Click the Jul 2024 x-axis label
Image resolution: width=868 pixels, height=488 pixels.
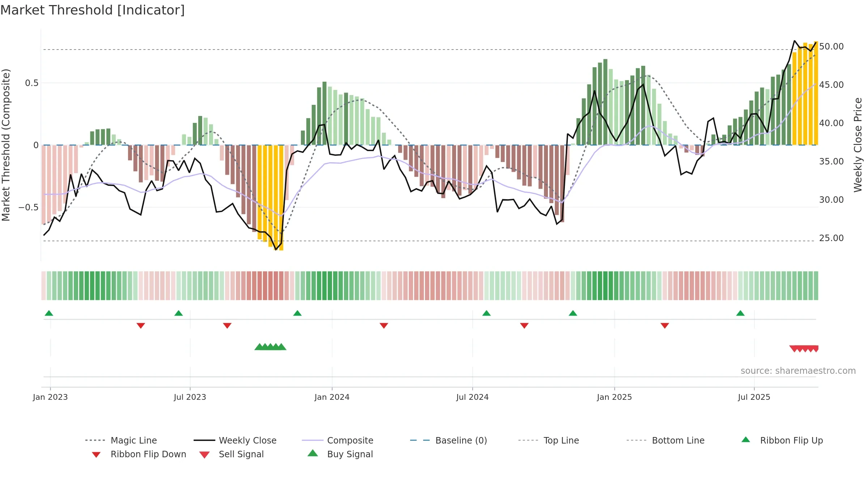472,397
